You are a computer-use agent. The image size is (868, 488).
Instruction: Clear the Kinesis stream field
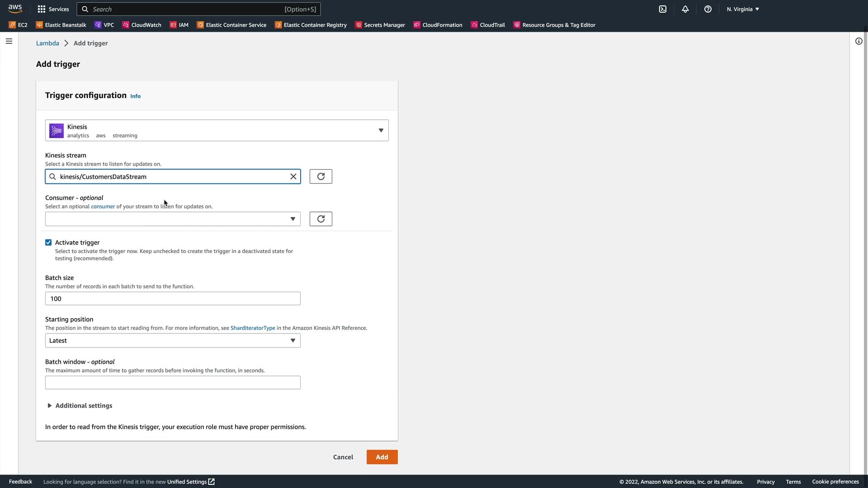pyautogui.click(x=293, y=177)
